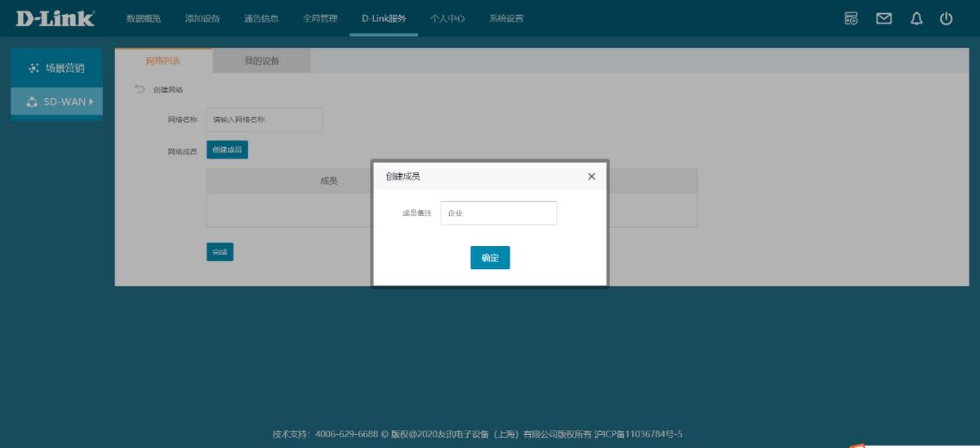Click the SD-WAN sidebar icon
Image resolution: width=980 pixels, height=448 pixels.
pos(32,102)
